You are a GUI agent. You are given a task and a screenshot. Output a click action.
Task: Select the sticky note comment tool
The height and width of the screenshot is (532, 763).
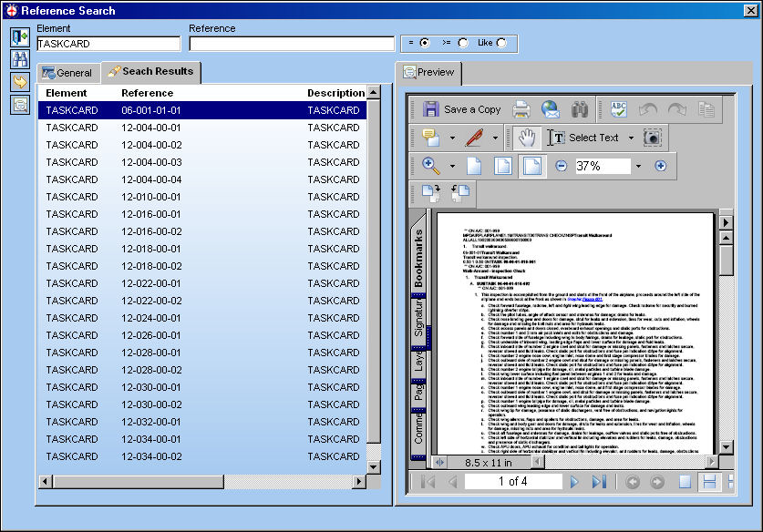(x=431, y=138)
